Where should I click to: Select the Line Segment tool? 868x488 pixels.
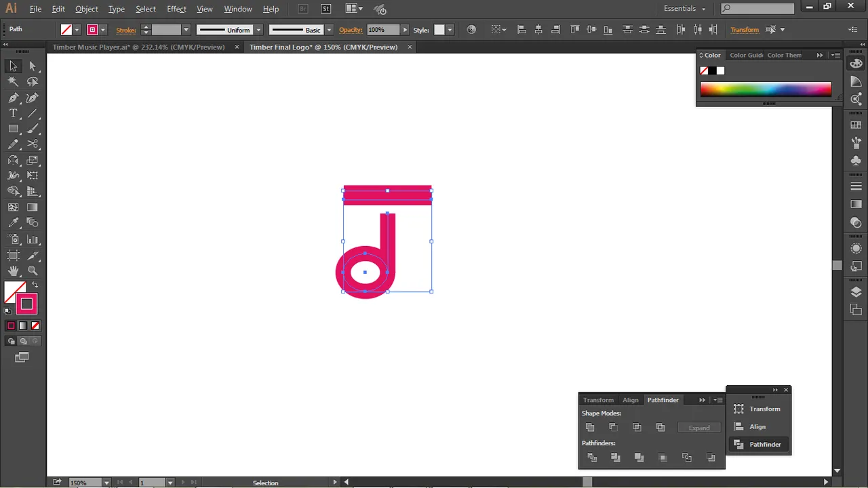point(33,113)
